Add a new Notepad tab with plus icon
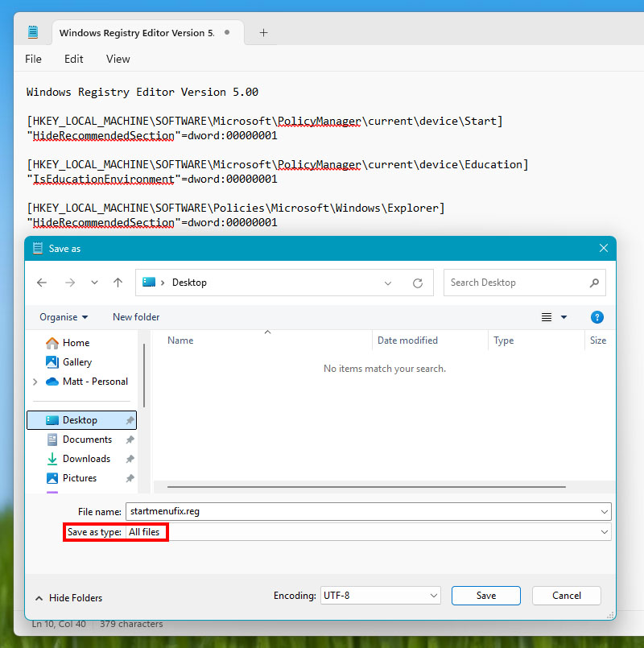The width and height of the screenshot is (644, 648). (263, 33)
